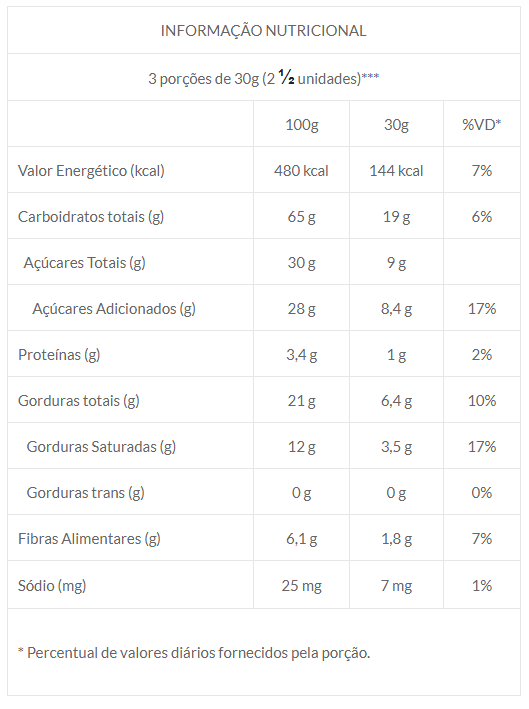Select the 30g column header
Screen dimensions: 529x709
point(397,124)
